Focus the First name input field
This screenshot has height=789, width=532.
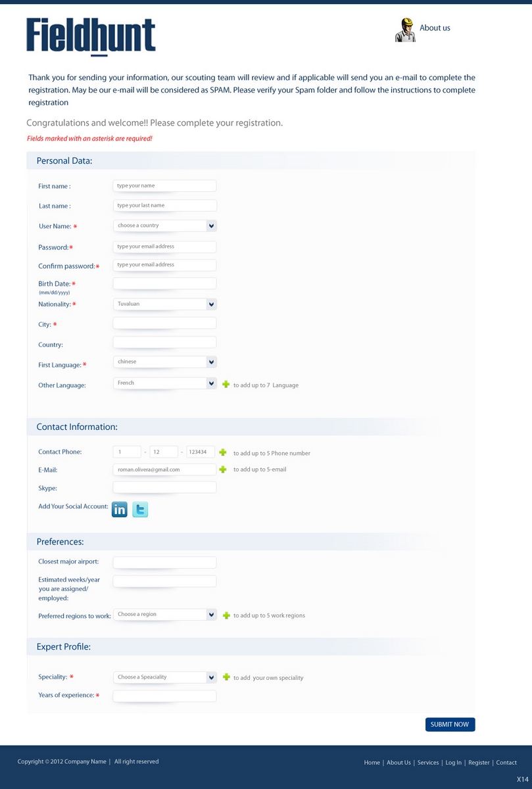point(164,186)
